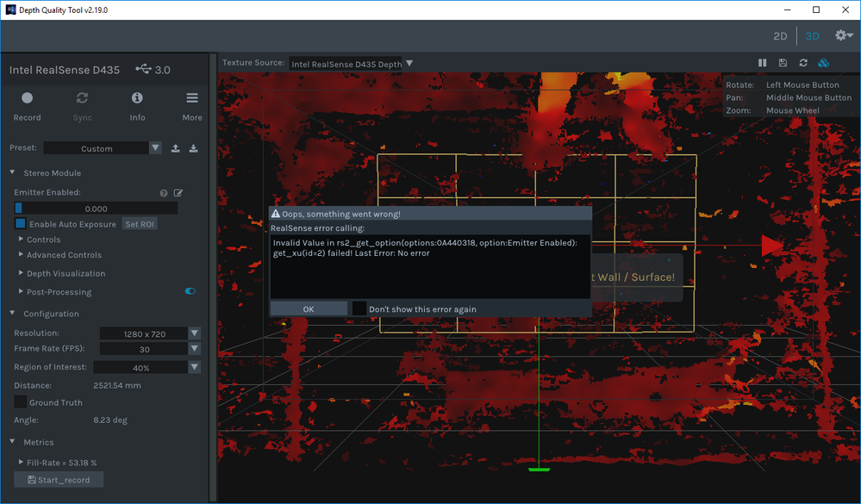This screenshot has width=861, height=504.
Task: Start recording with the Record icon
Action: (27, 98)
